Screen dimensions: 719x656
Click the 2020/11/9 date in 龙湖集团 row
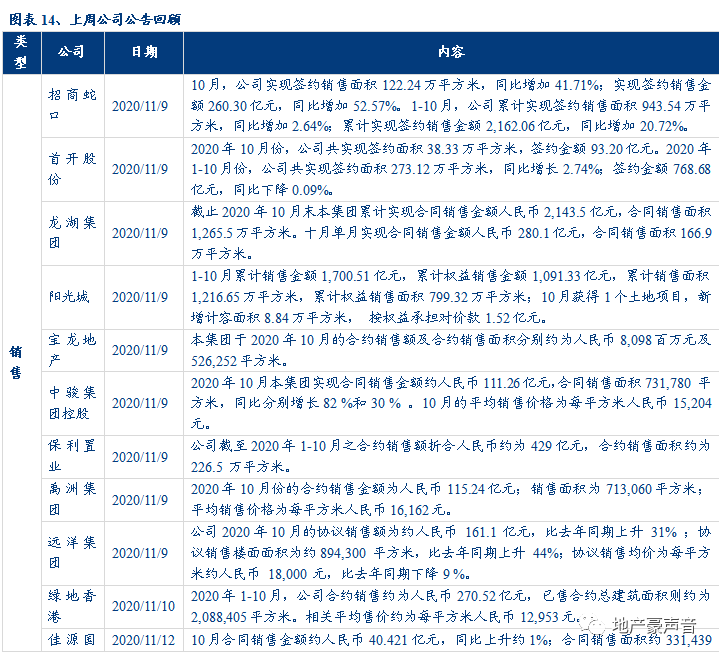tap(140, 233)
